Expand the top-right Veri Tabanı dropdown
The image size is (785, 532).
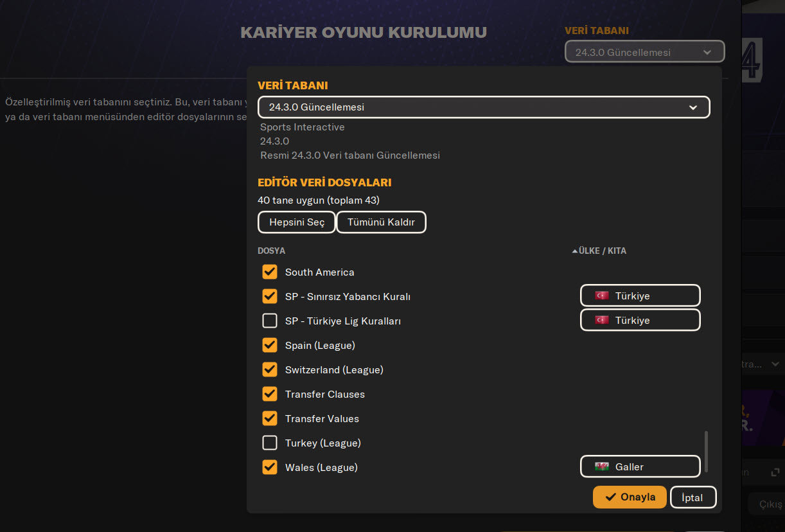(644, 52)
